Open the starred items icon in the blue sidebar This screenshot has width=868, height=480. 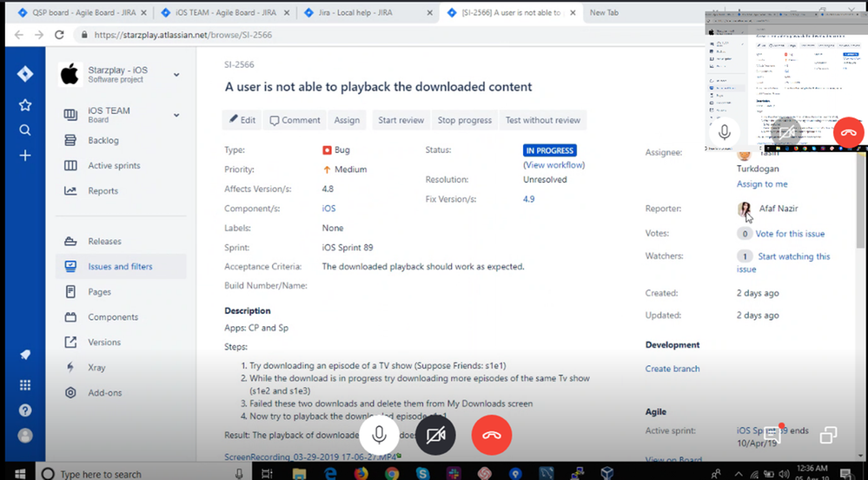click(x=25, y=104)
